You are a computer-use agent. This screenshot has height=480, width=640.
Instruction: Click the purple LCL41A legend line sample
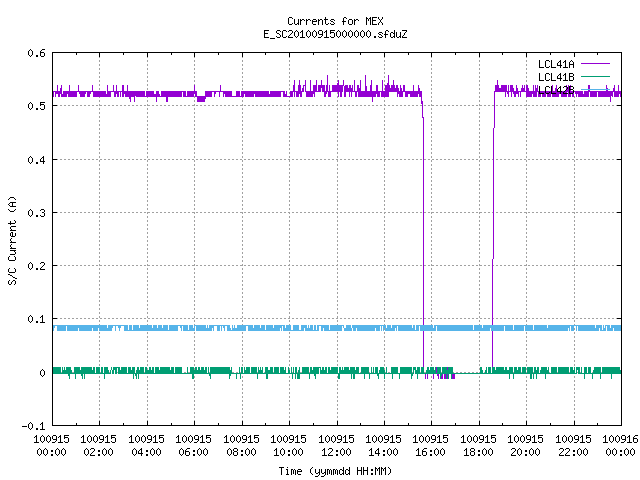595,64
